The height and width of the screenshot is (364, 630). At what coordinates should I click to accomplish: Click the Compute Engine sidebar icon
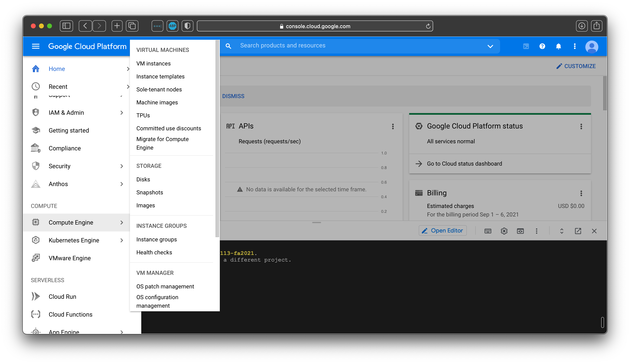pos(36,222)
